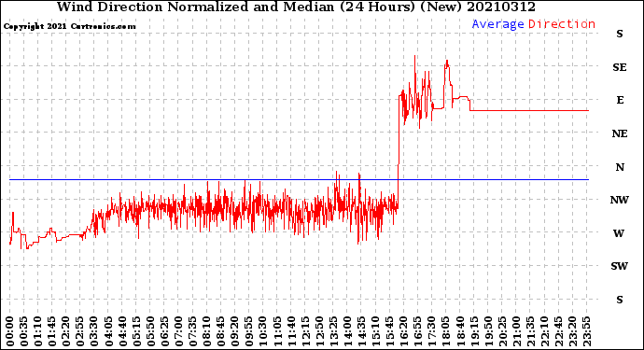The height and width of the screenshot is (350, 644).
Task: Pick the "22:10" time label
Action: tap(545, 331)
